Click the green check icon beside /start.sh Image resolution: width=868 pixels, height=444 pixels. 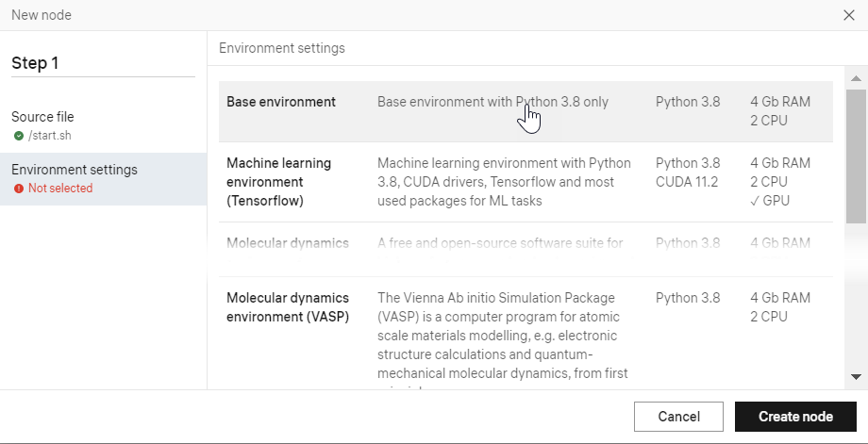19,136
